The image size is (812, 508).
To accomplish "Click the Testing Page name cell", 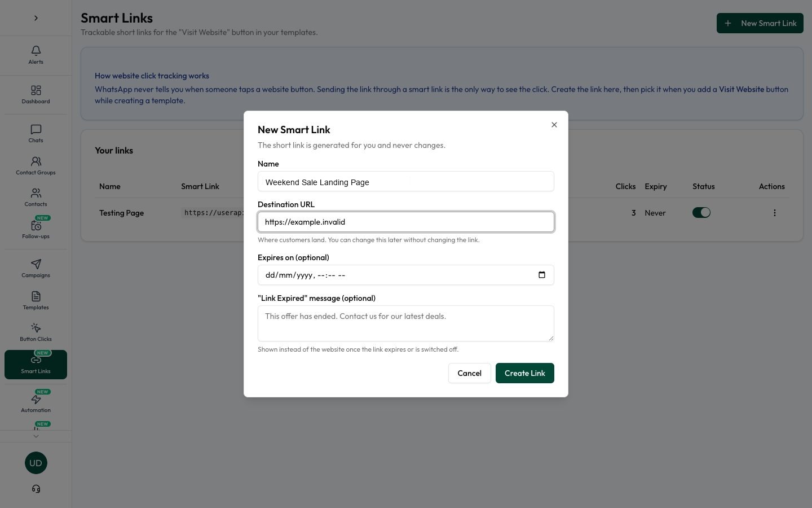I will pyautogui.click(x=121, y=213).
